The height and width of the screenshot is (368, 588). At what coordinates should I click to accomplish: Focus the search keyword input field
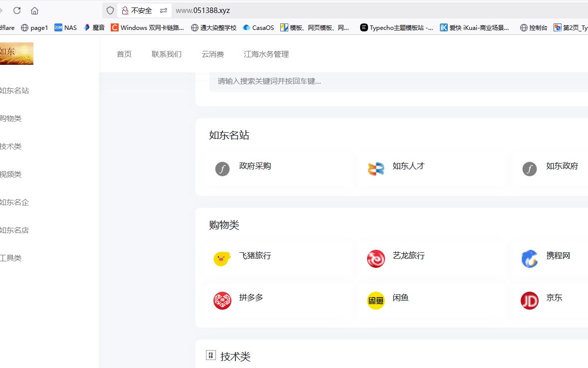coord(398,81)
